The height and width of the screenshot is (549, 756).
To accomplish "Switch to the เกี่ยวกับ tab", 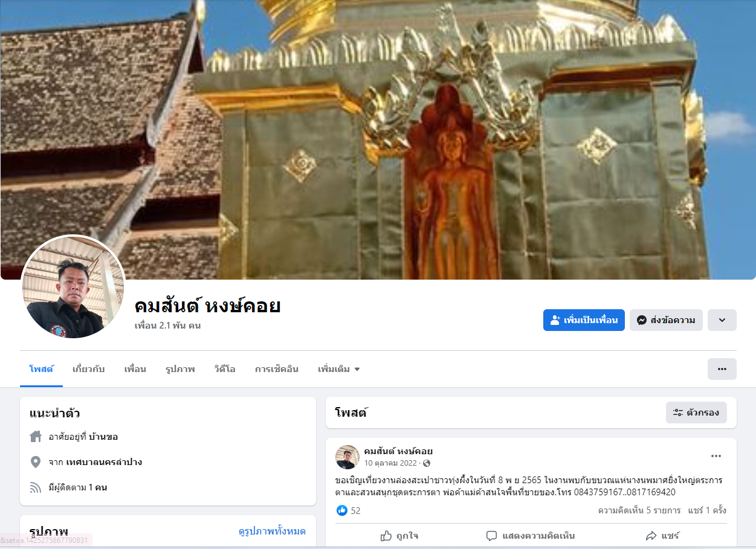I will tap(88, 369).
